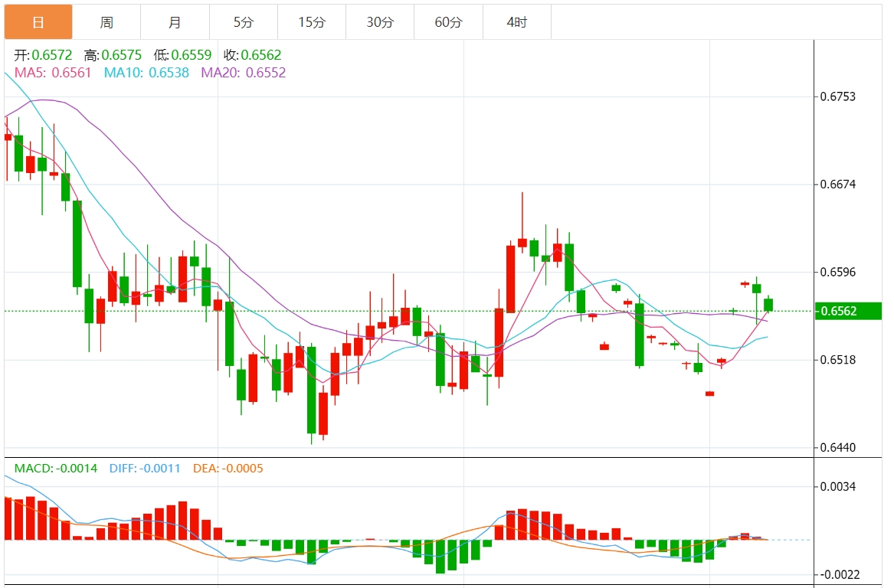Click the 0.0034 MACD axis label
The width and height of the screenshot is (894, 588).
pos(838,487)
